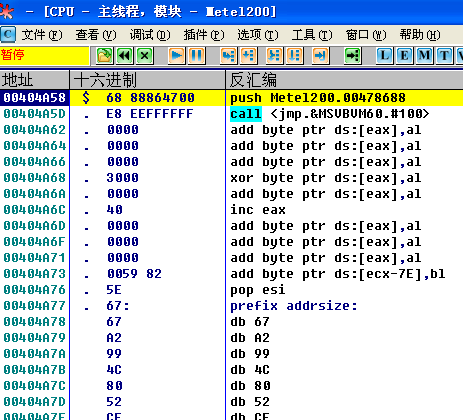463x420 pixels.
Task: Open Executable modules with E button
Action: [404, 55]
